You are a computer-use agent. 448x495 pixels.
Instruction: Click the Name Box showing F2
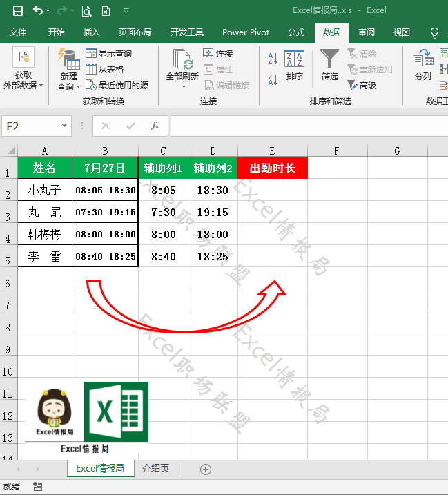coord(32,126)
